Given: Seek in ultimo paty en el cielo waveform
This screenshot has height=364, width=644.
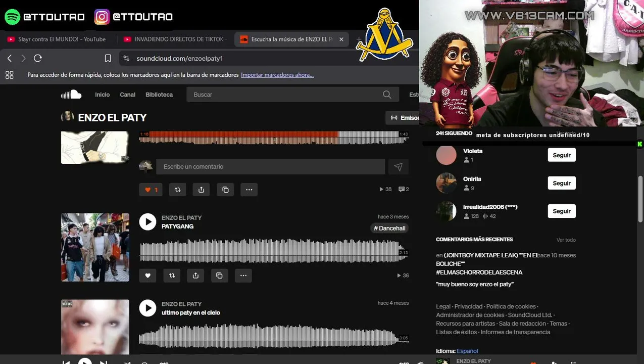Looking at the screenshot, I should (x=273, y=336).
